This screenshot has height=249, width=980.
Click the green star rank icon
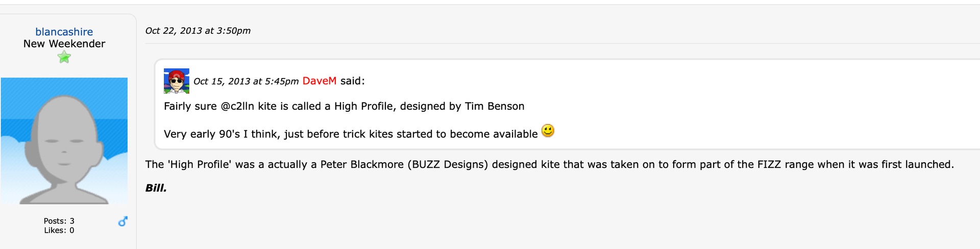[x=64, y=57]
